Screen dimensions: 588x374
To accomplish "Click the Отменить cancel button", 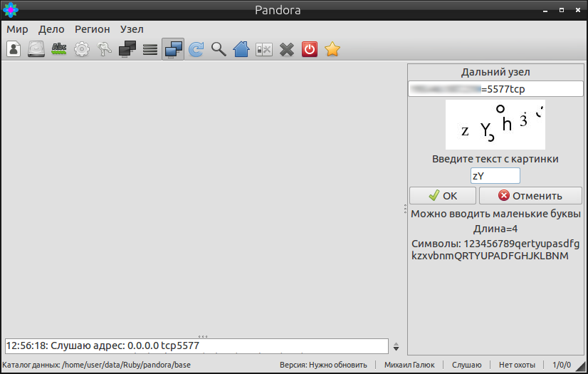I will pyautogui.click(x=530, y=196).
